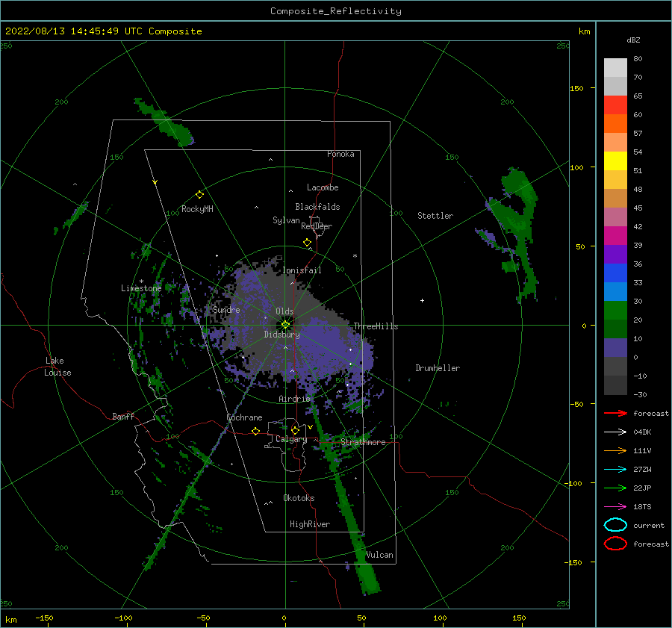Click the dBZ legend heading
672x628 pixels.
coord(633,40)
